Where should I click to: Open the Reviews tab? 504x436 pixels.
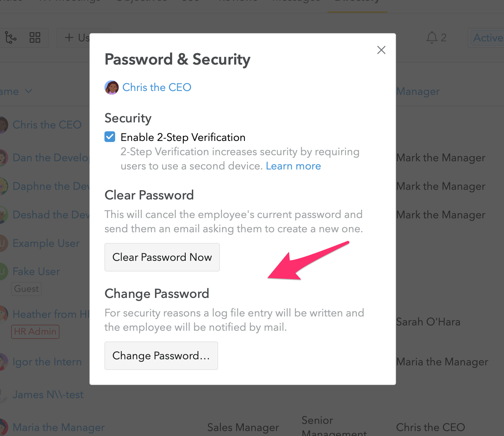(x=238, y=1)
